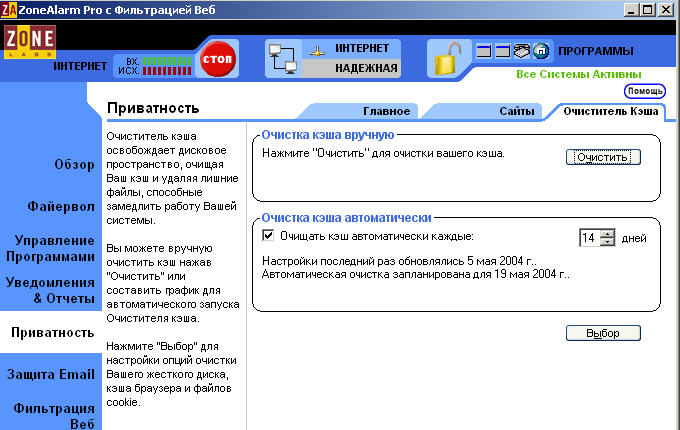Open Фильтрация Веб sidebar section

(54, 416)
